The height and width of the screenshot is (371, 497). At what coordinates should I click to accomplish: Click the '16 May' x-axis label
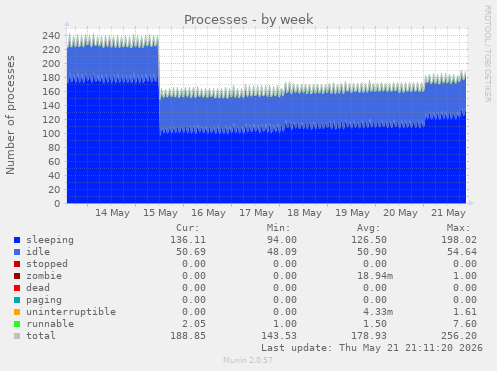pos(209,213)
